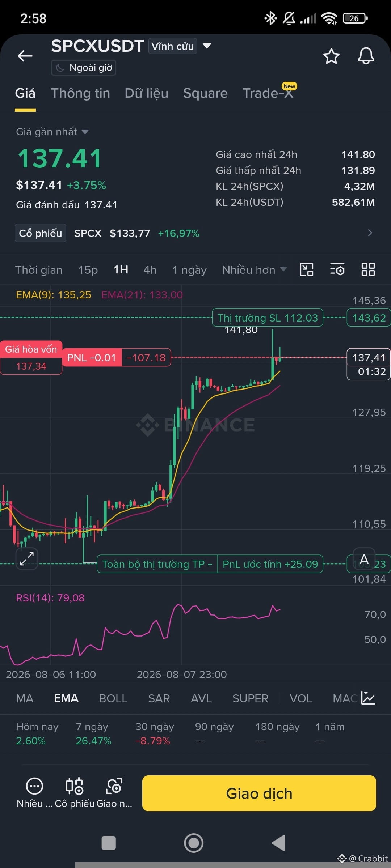Open the indicator chart settings icon
The width and height of the screenshot is (391, 868).
click(368, 698)
